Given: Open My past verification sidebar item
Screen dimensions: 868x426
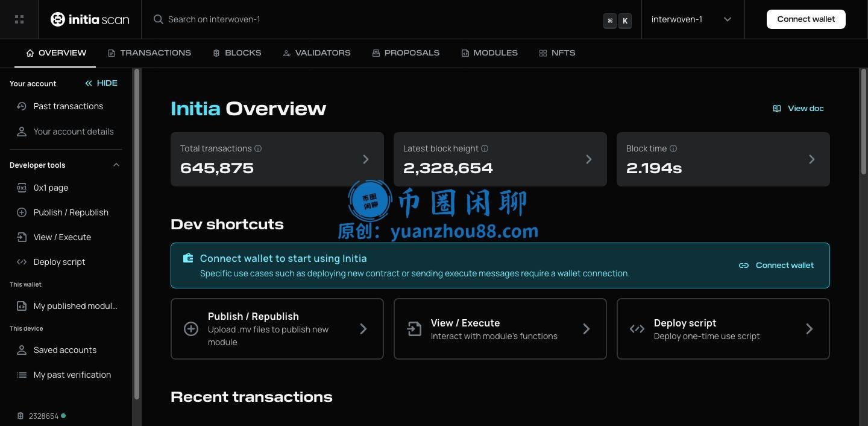Looking at the screenshot, I should click(72, 375).
